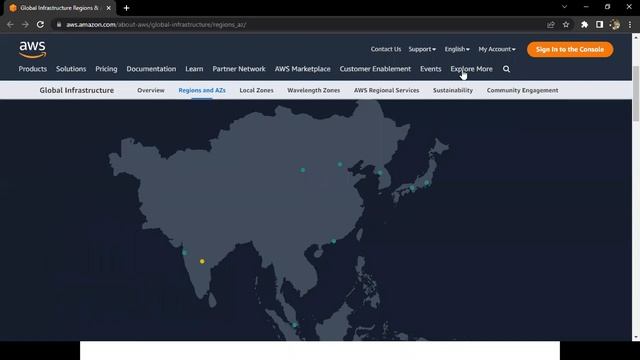Switch to the Local Zones tab
The width and height of the screenshot is (640, 360).
256,90
